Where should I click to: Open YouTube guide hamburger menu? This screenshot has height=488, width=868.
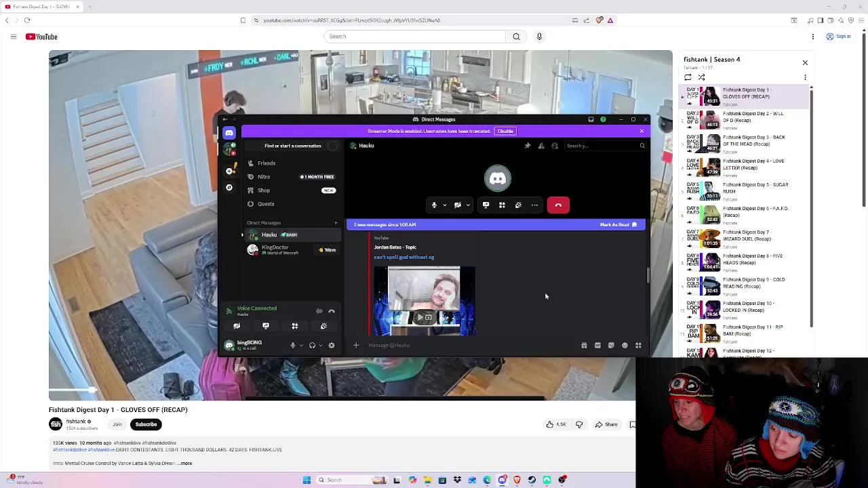tap(13, 37)
